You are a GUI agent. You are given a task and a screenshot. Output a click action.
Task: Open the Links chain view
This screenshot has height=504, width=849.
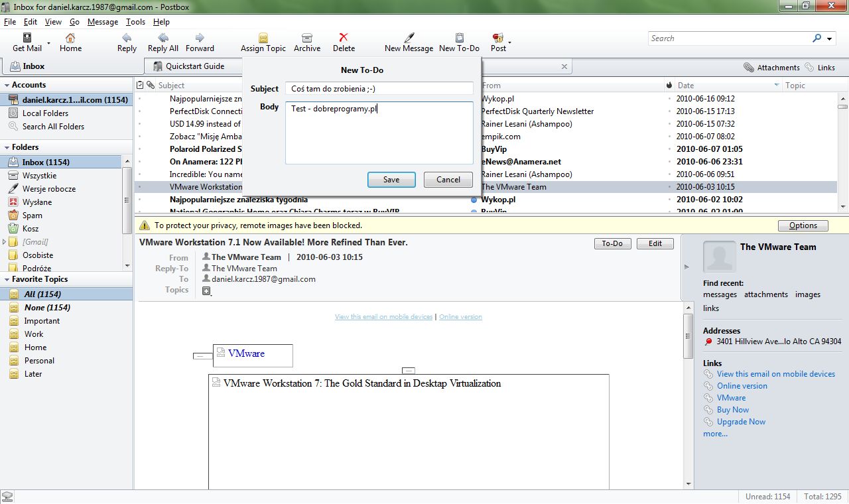[820, 68]
